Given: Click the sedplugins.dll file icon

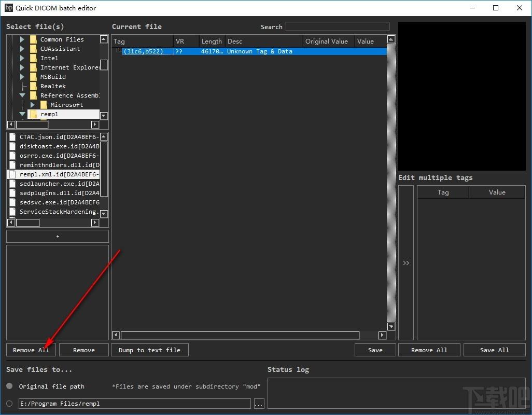Looking at the screenshot, I should click(12, 193).
